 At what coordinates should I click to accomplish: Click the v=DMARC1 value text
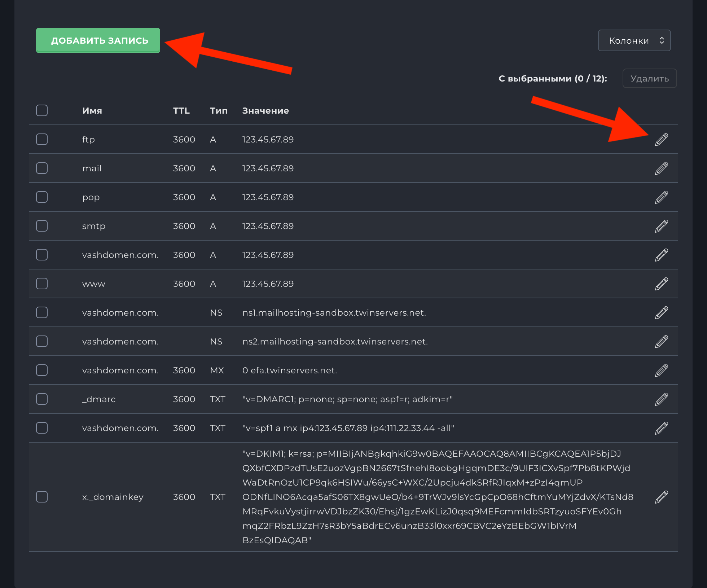tap(347, 399)
